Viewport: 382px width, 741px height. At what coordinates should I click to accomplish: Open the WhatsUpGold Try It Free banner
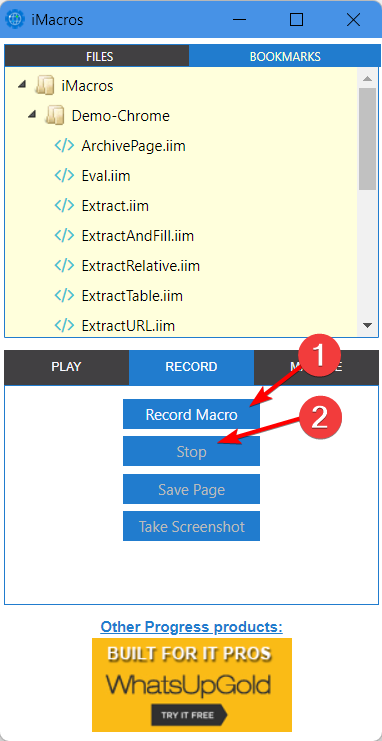192,685
